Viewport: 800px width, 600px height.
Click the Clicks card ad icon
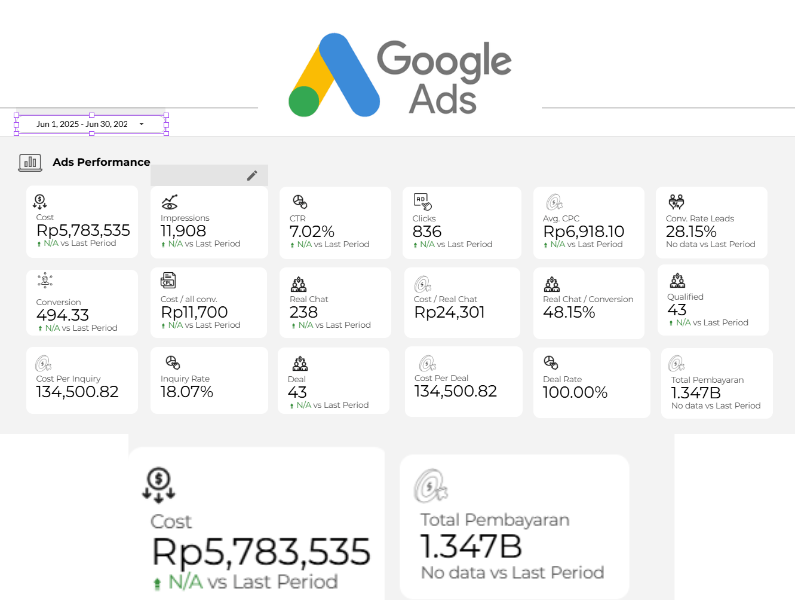[423, 202]
